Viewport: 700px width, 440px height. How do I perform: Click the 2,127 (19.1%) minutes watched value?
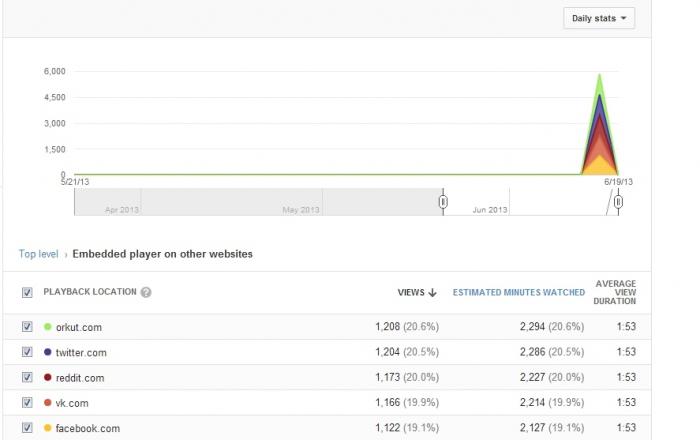[x=552, y=428]
